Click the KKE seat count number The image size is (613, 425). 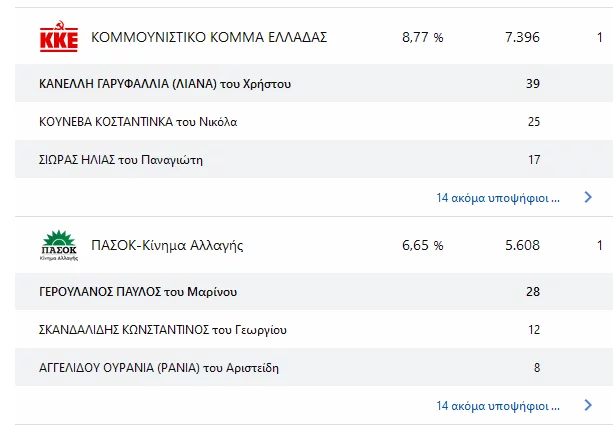pyautogui.click(x=599, y=38)
